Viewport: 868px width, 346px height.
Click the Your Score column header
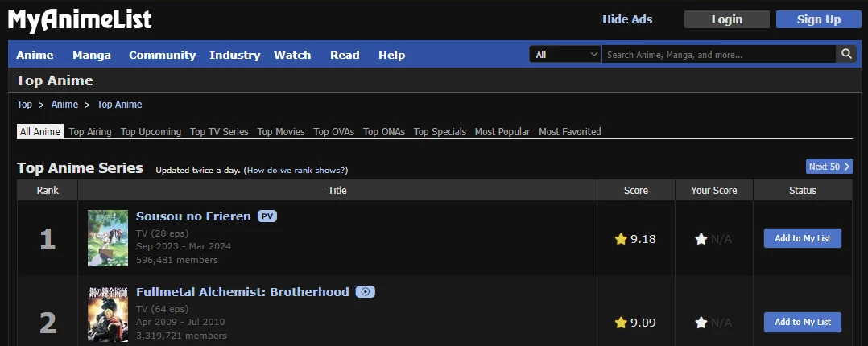coord(714,190)
